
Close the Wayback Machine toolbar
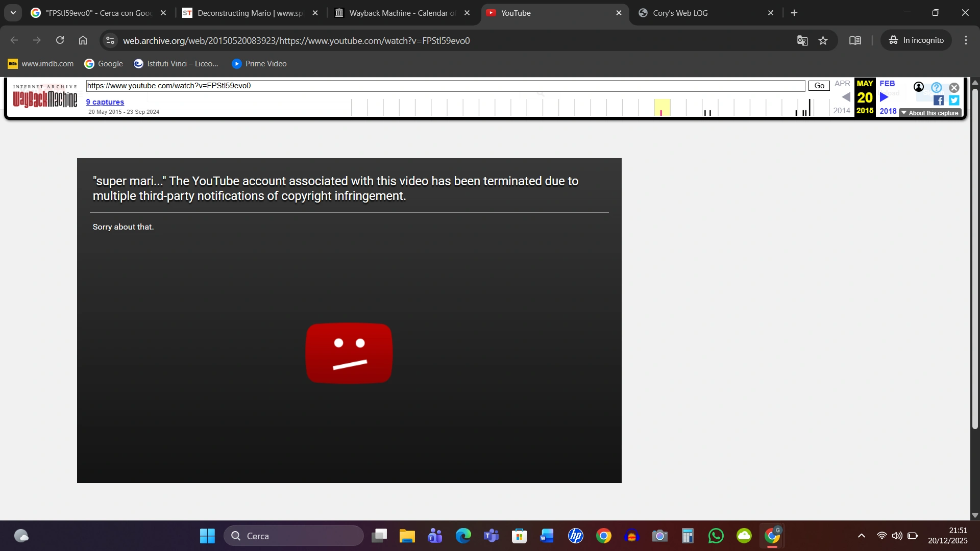[954, 87]
